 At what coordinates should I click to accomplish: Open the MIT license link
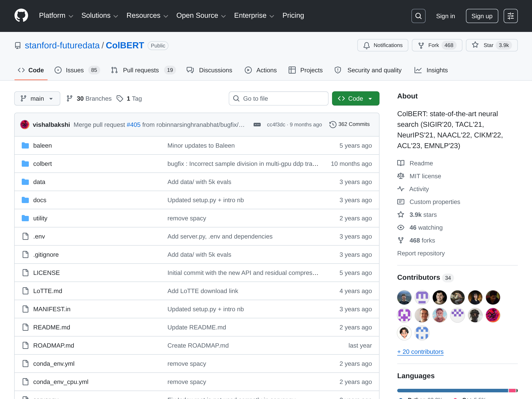(419, 176)
